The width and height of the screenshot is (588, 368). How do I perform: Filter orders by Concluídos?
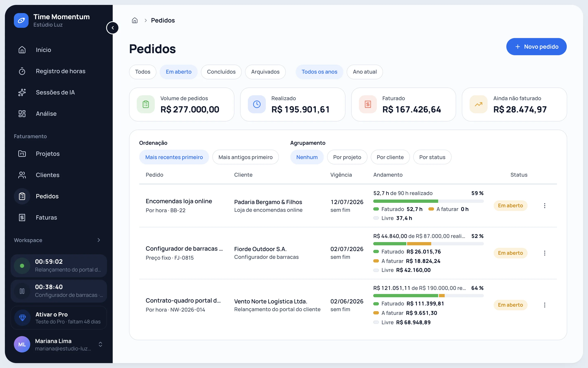(x=221, y=72)
